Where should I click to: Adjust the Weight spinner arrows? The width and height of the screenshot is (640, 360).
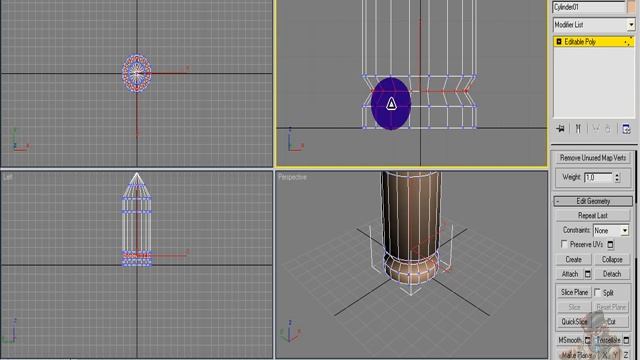tap(617, 178)
